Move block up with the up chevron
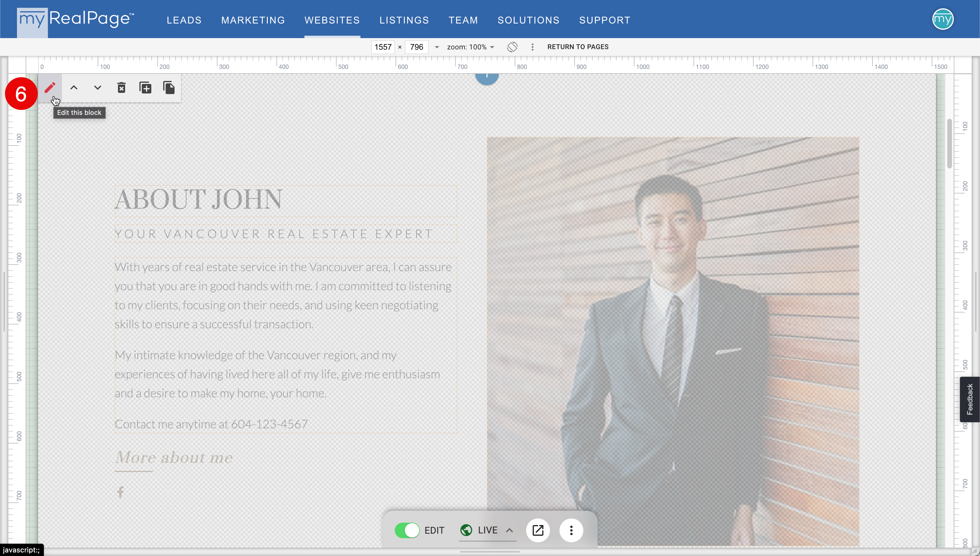 point(74,88)
